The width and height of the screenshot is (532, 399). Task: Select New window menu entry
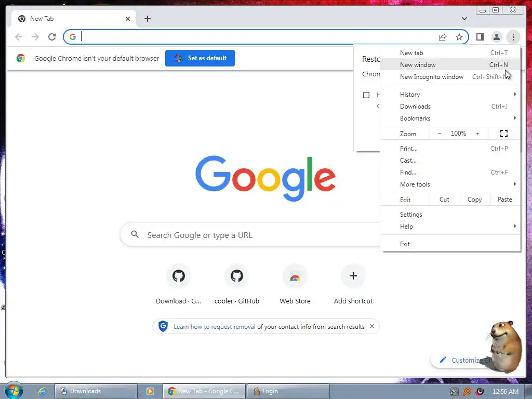click(450, 64)
